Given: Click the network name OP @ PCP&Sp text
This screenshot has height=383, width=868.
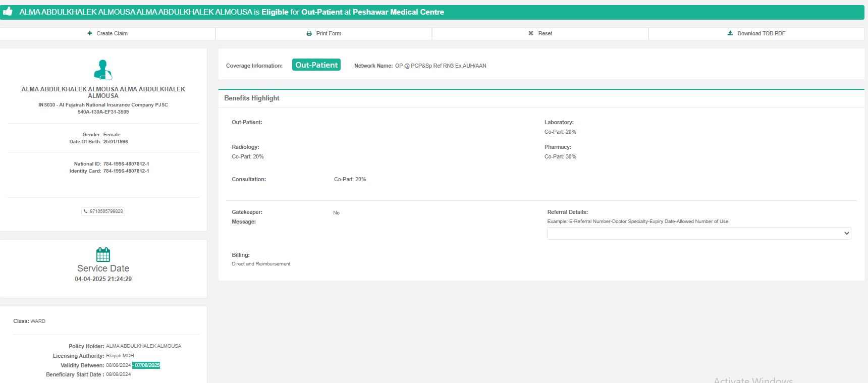Looking at the screenshot, I should [x=440, y=66].
